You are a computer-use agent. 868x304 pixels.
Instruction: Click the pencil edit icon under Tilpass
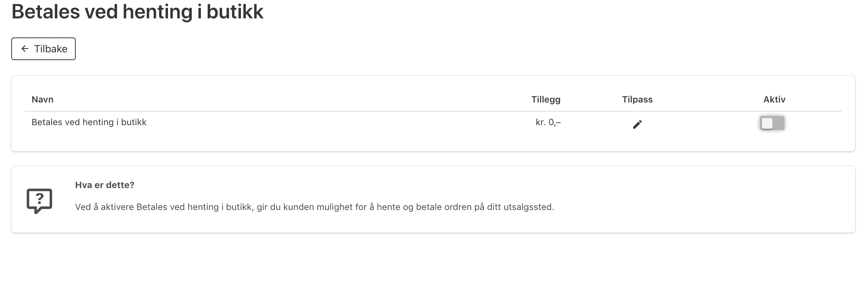637,124
